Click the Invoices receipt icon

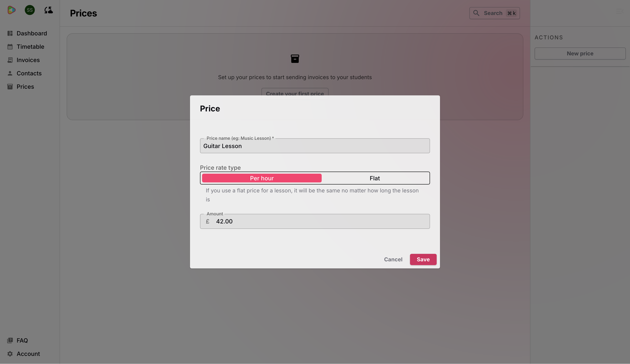point(10,60)
